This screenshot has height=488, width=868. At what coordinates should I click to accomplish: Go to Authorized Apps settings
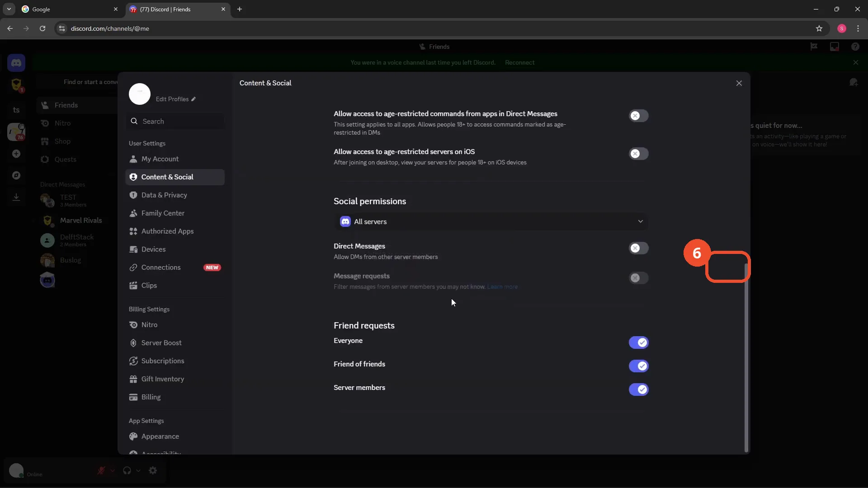tap(175, 231)
